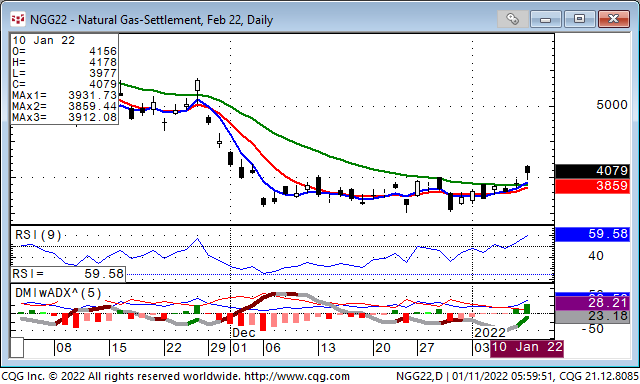Image resolution: width=640 pixels, height=384 pixels.
Task: Click the latest candlestick bar at 4079
Action: click(x=527, y=170)
